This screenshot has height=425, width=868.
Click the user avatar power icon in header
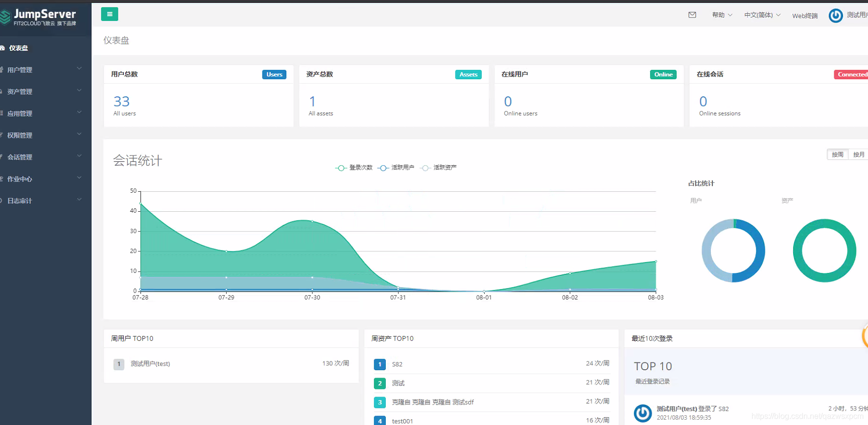pyautogui.click(x=836, y=16)
